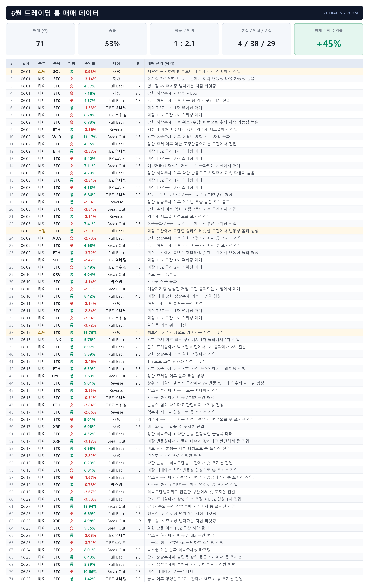Click the 11.17% return cell
This screenshot has width=369, height=588.
(90, 137)
